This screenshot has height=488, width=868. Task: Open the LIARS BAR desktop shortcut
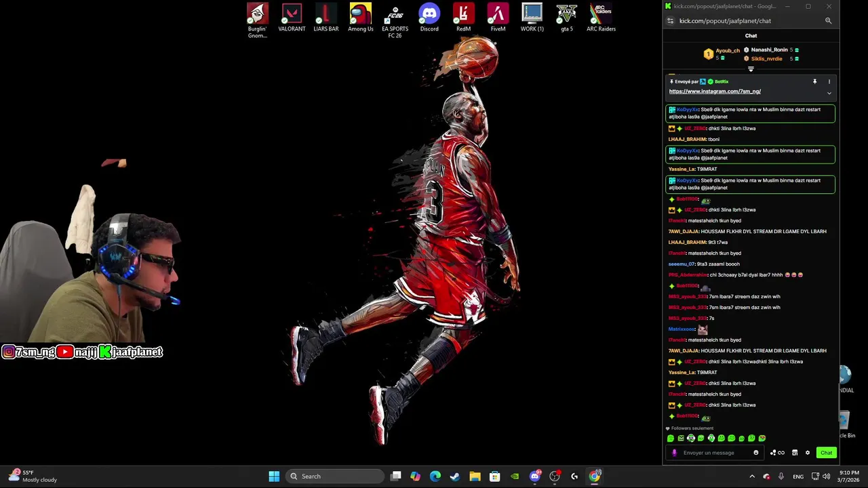coord(326,18)
